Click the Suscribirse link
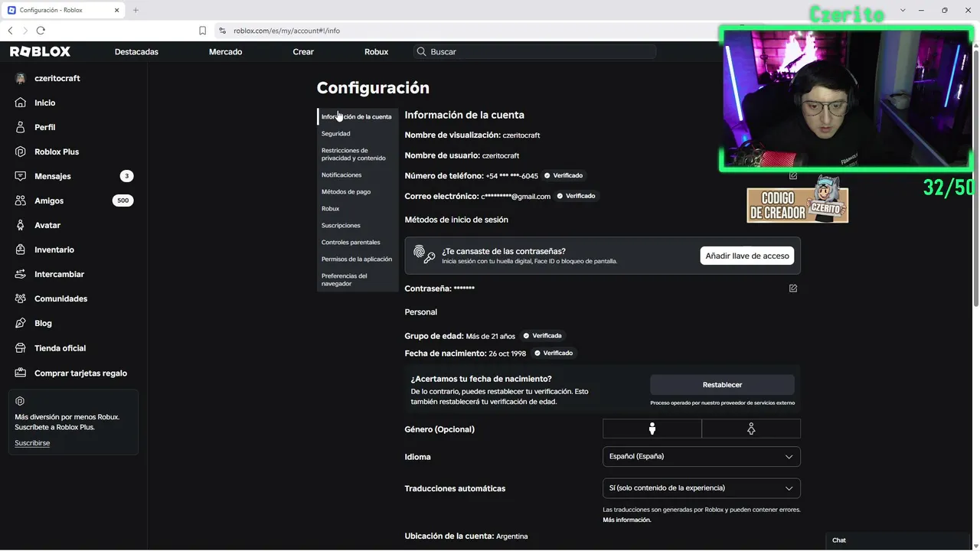Screen dimensions: 980x551 (x=32, y=443)
